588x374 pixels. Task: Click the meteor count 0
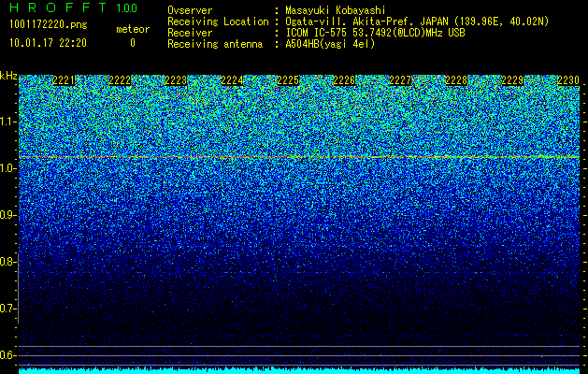(x=133, y=43)
